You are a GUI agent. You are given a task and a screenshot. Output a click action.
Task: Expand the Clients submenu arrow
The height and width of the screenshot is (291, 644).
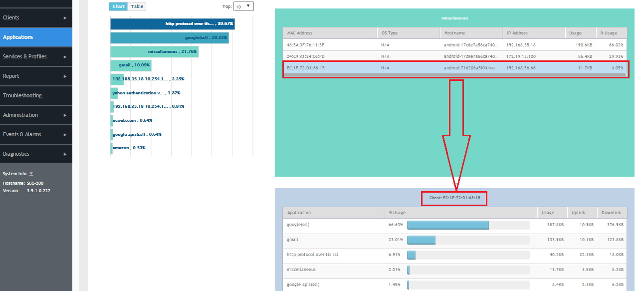point(65,18)
